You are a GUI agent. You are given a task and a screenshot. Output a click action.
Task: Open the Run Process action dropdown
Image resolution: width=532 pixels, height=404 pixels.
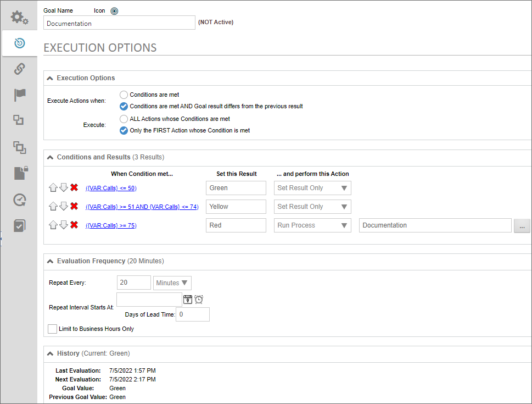(312, 225)
